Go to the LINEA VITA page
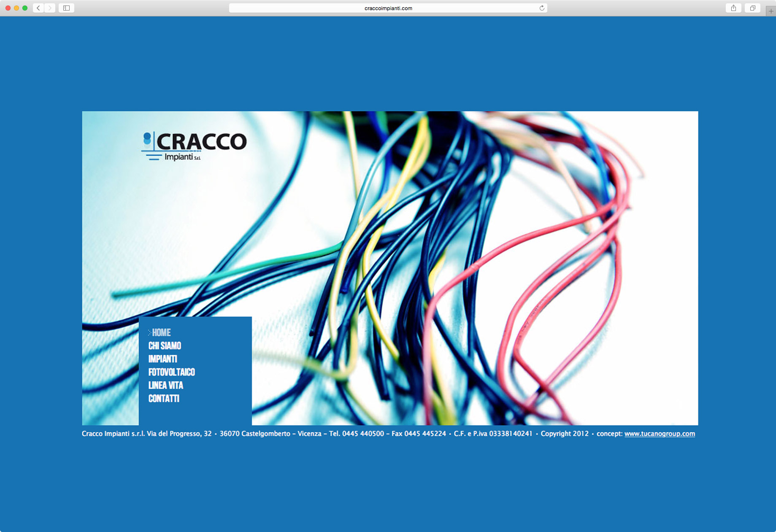The height and width of the screenshot is (532, 776). 165,385
